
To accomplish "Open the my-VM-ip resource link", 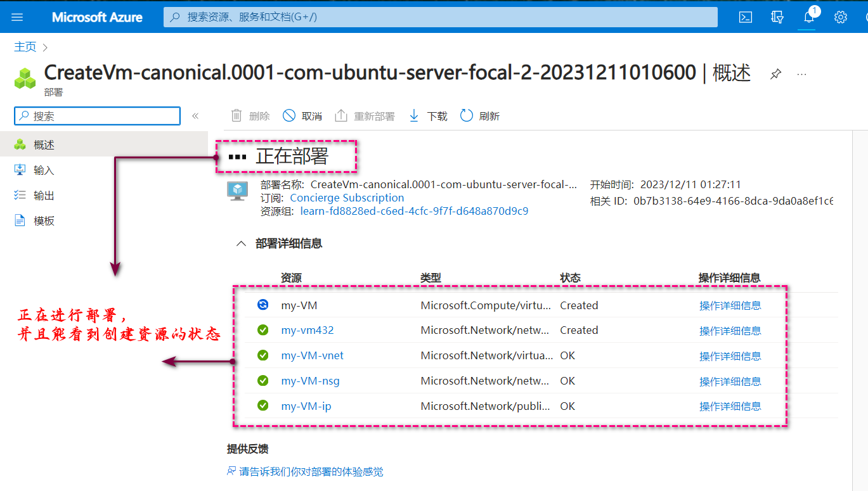I will point(306,406).
